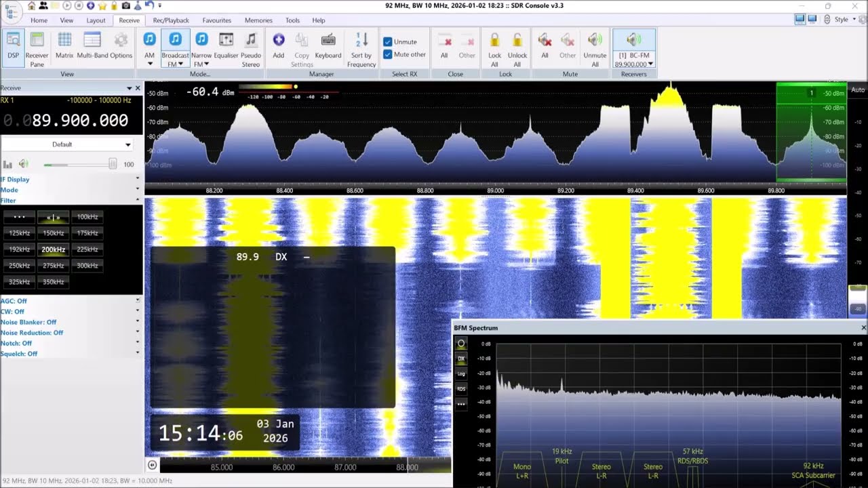Close the Receive panel
The height and width of the screenshot is (488, 868).
(138, 88)
